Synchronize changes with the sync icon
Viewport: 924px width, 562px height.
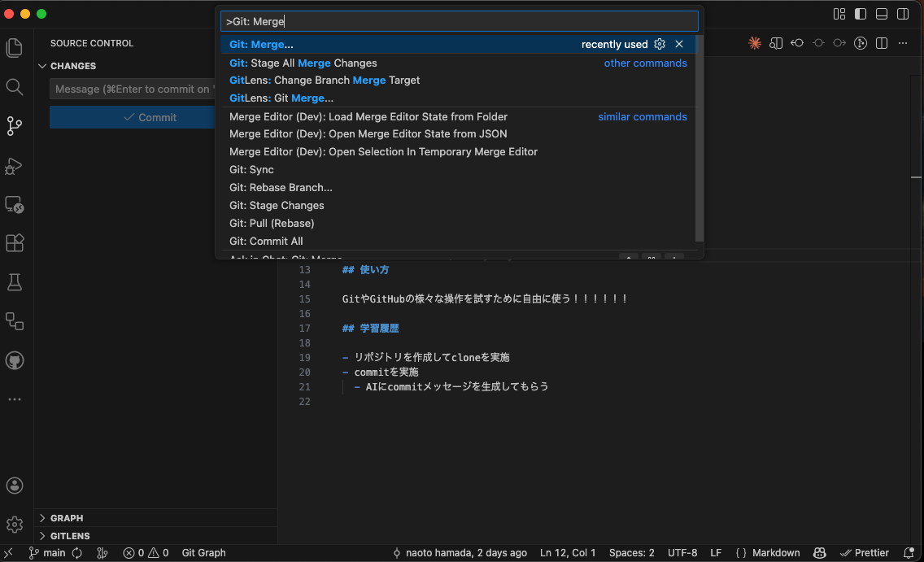(77, 552)
